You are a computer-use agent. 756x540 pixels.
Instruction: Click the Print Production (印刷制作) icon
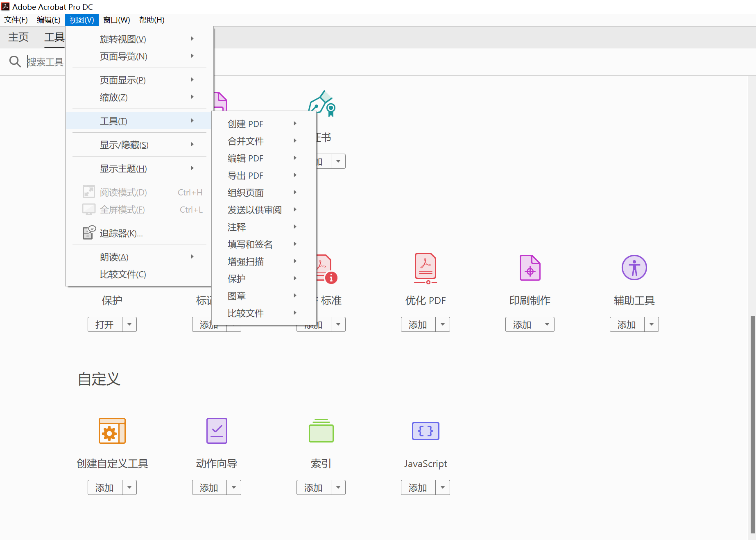tap(530, 268)
